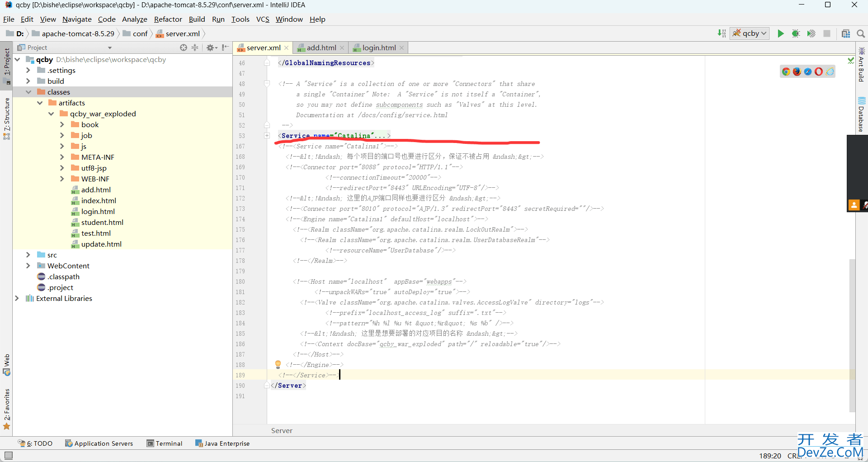Preview file in Firefox browser
Image resolution: width=868 pixels, height=462 pixels.
(797, 71)
